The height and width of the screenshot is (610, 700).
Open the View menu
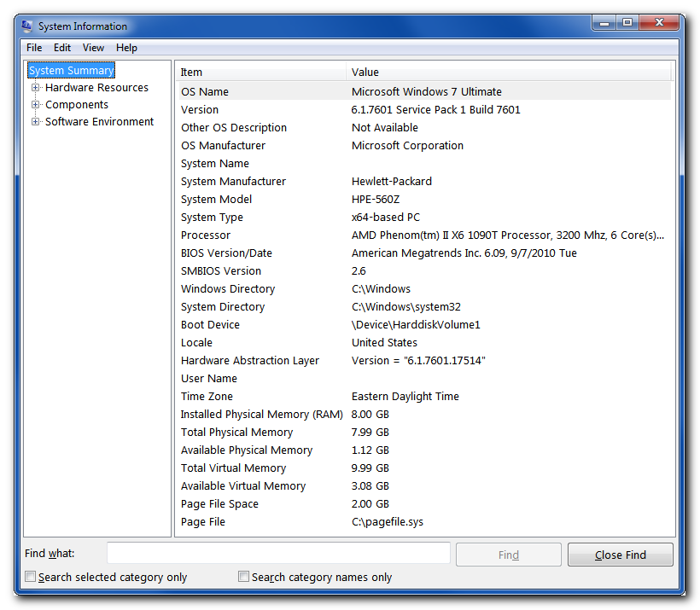pyautogui.click(x=93, y=48)
